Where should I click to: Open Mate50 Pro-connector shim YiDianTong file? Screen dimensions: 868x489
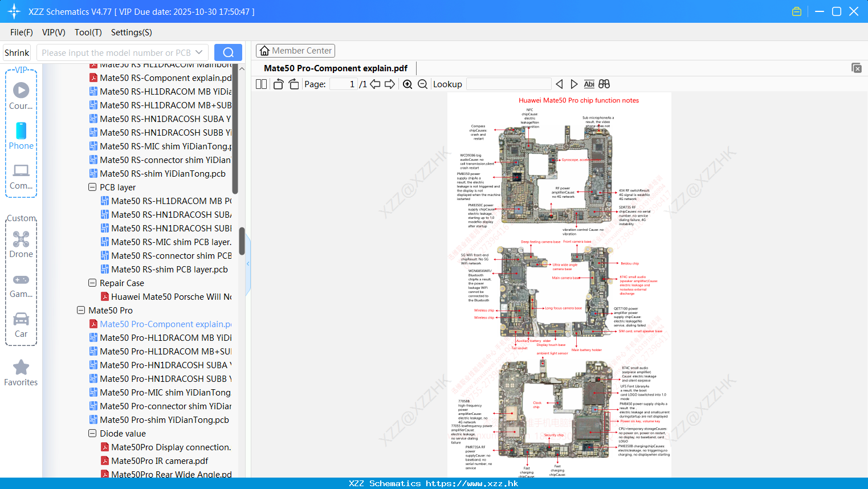pos(160,406)
